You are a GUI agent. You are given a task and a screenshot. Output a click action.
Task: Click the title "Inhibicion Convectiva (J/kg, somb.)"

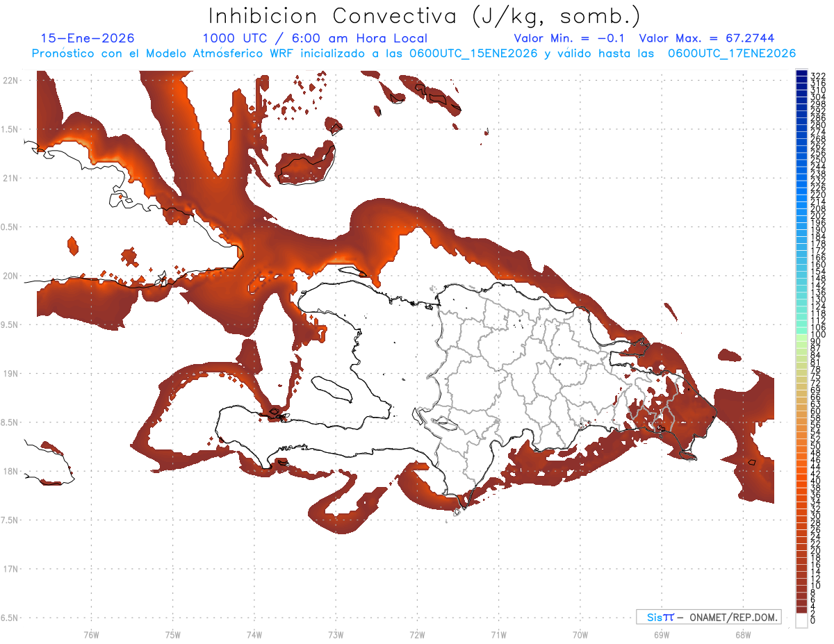[x=424, y=17]
